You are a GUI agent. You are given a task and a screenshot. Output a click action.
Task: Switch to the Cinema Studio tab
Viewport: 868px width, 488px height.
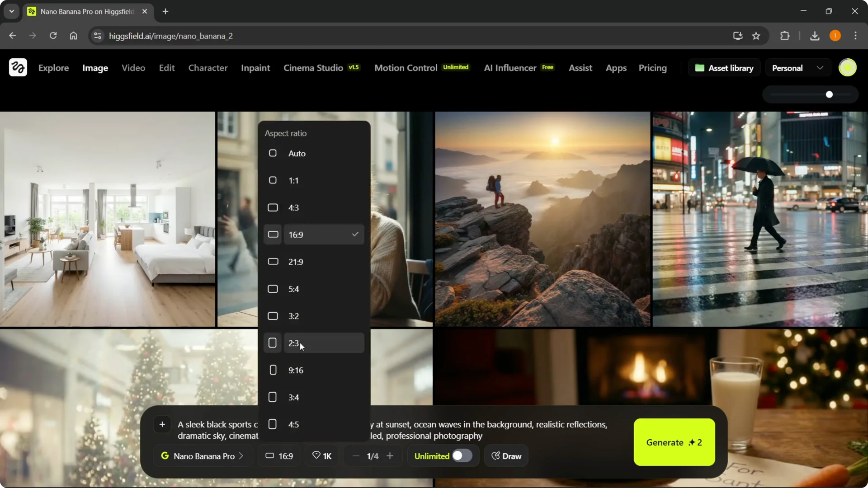313,68
